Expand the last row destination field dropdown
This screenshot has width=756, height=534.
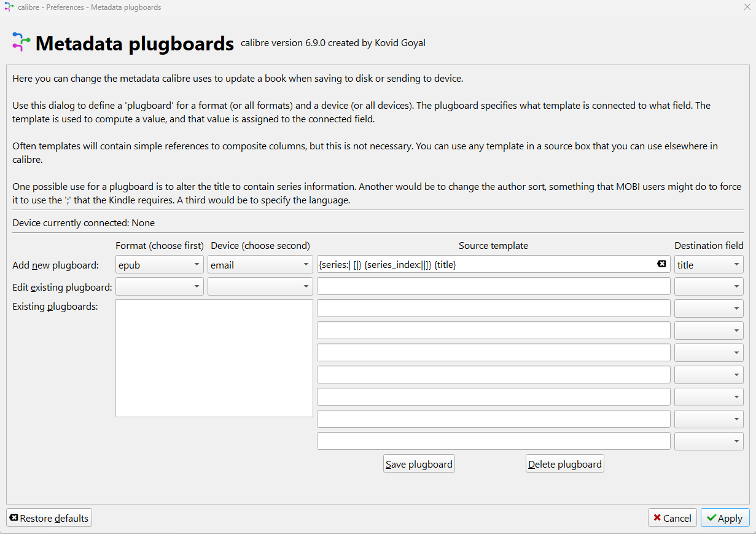click(x=709, y=441)
